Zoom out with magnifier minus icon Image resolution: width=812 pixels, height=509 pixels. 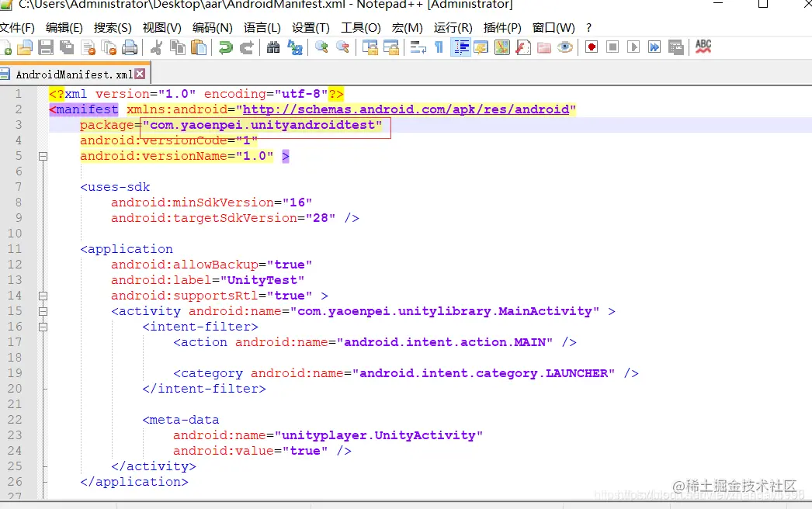pyautogui.click(x=342, y=47)
